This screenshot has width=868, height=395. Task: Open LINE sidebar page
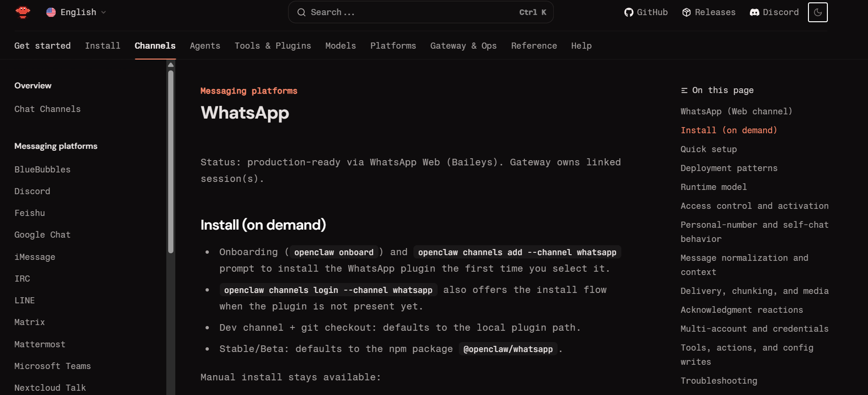point(25,301)
